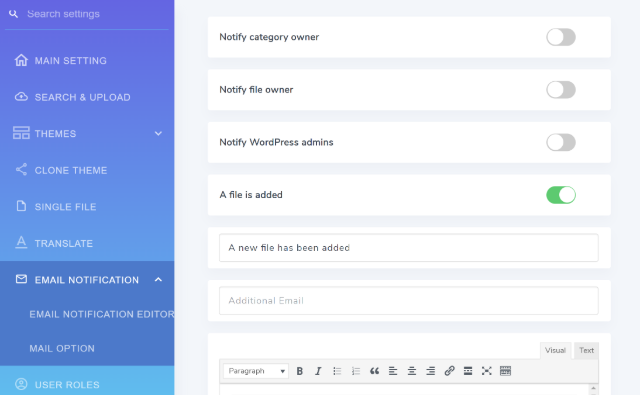Align text right

coord(431,371)
